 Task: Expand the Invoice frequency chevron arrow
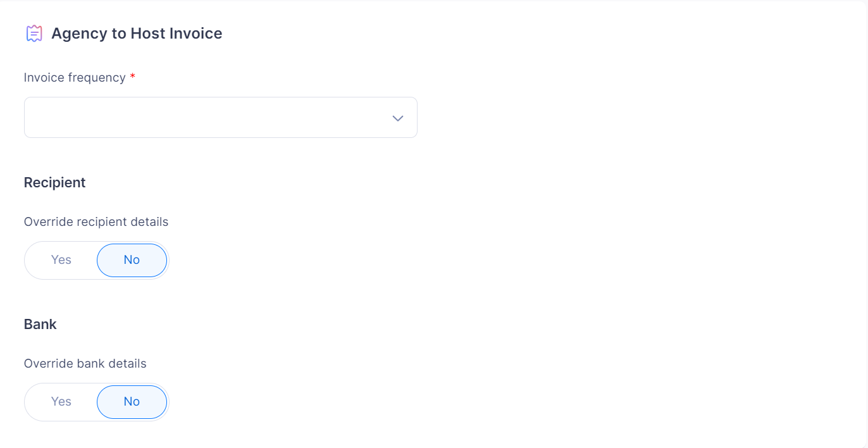point(398,118)
